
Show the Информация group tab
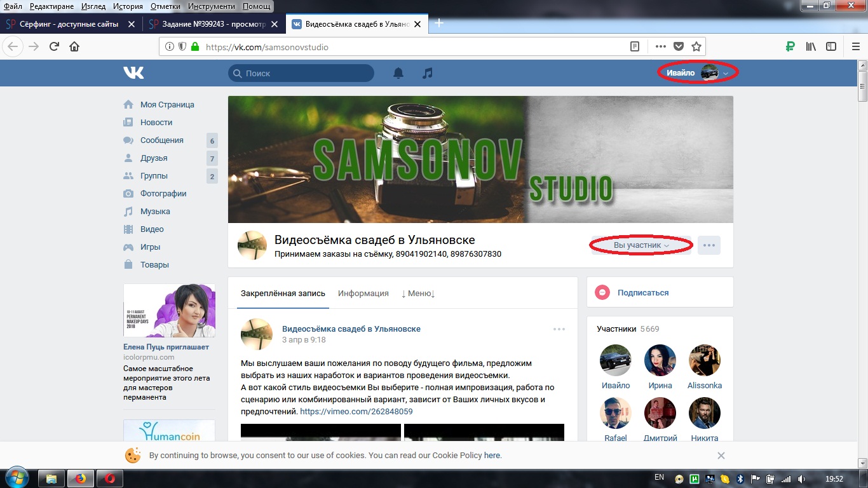coord(363,294)
